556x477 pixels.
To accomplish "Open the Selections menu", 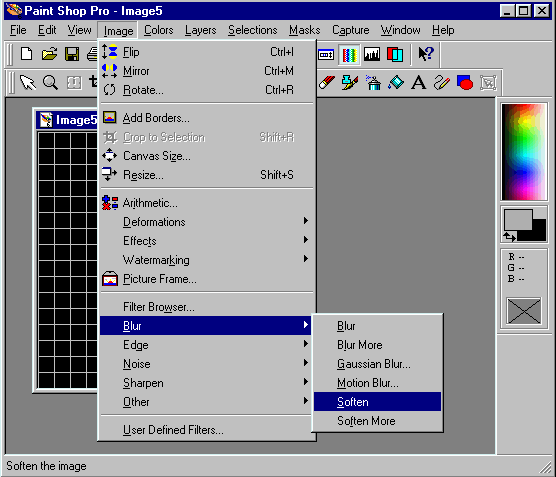I will (252, 30).
